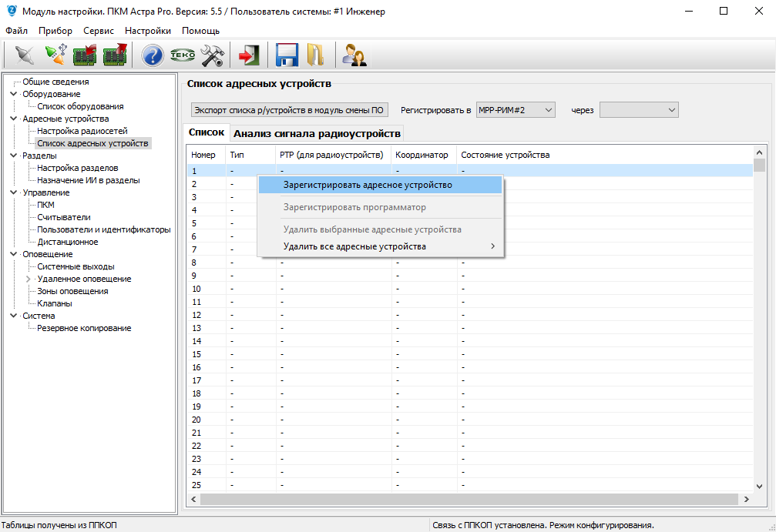This screenshot has width=776, height=532.
Task: Open file with the folder icon
Action: [x=315, y=55]
